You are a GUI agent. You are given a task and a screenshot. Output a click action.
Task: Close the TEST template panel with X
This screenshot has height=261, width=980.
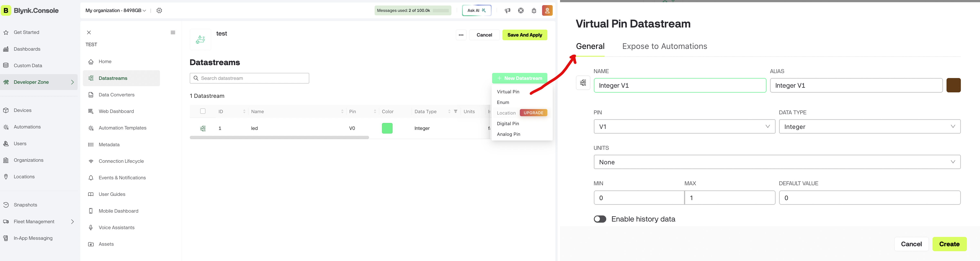pos(89,33)
